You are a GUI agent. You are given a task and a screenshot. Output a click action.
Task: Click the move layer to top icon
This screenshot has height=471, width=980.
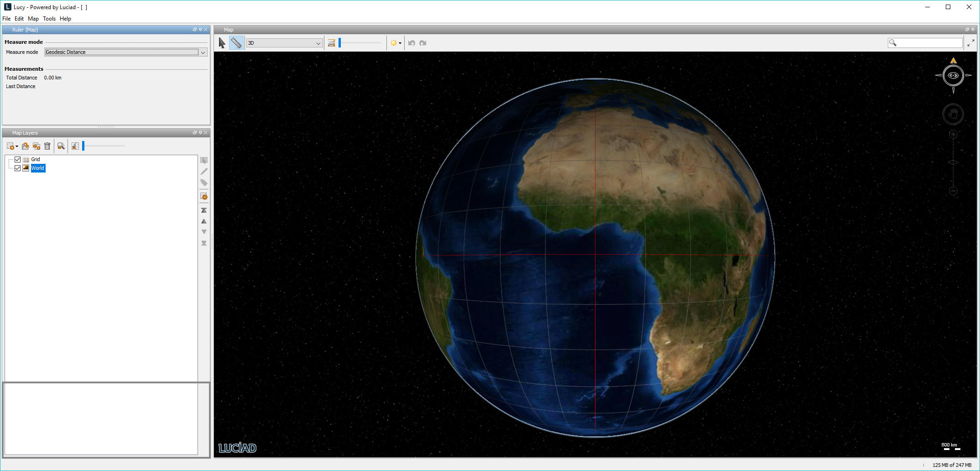tap(204, 210)
